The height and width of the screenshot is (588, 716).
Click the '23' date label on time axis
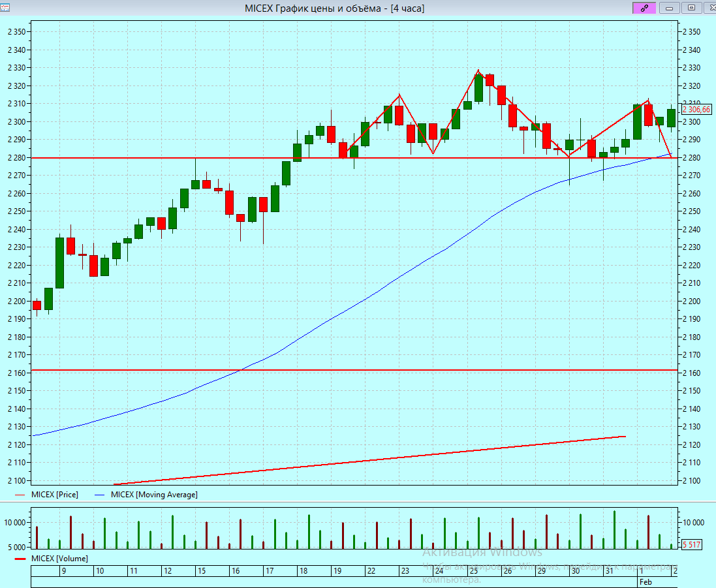[405, 570]
